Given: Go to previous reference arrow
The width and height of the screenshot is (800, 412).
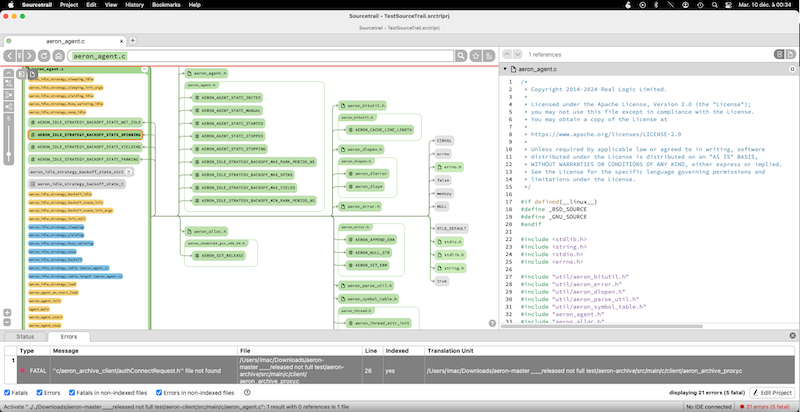Looking at the screenshot, I should pos(507,54).
